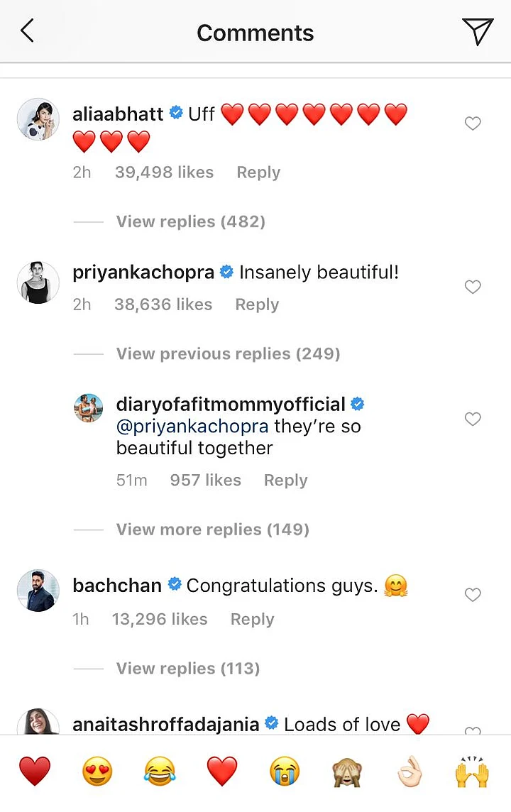The image size is (511, 812).
Task: Like bachchan's Congratulations comment
Action: (x=473, y=595)
